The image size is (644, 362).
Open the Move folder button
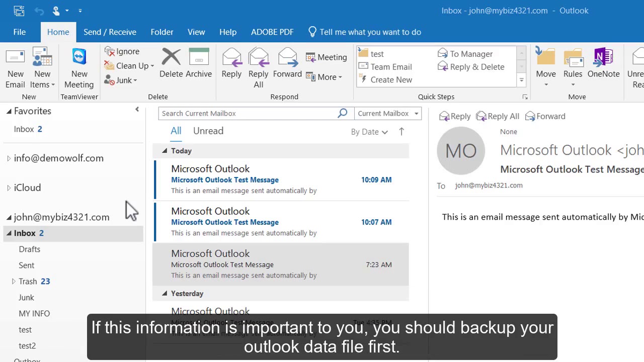[546, 68]
